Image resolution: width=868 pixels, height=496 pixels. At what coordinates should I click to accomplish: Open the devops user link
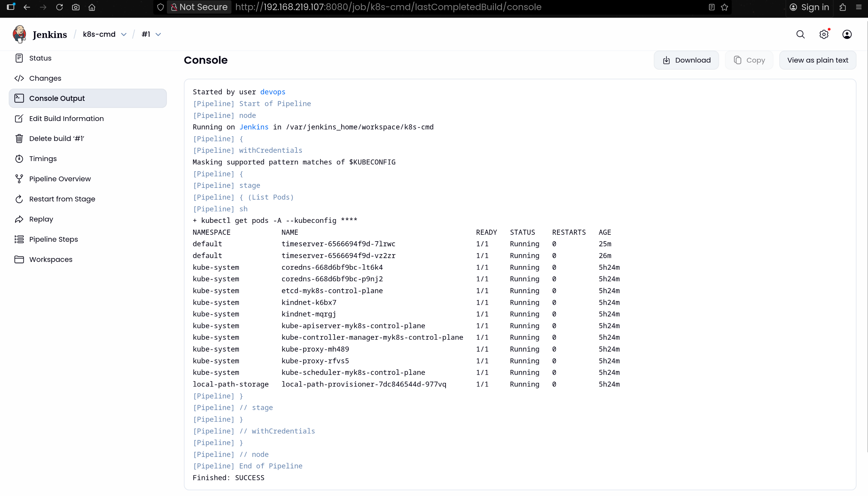[x=273, y=92]
